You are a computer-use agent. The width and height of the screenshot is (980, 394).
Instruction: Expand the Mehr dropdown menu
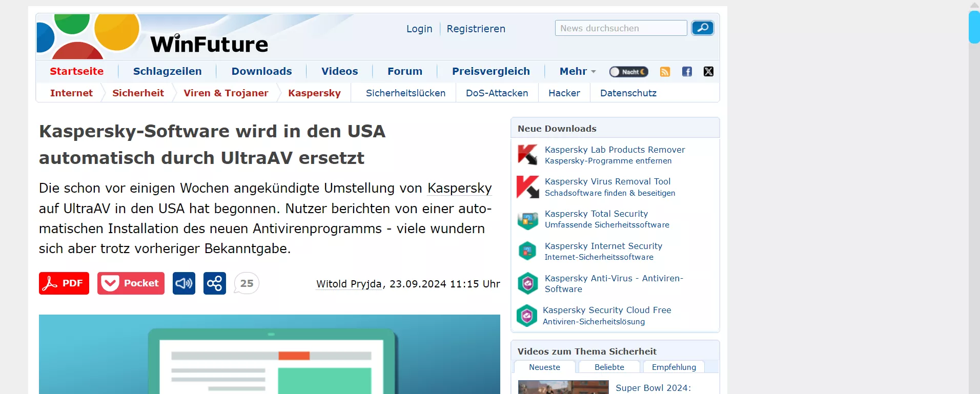coord(578,71)
